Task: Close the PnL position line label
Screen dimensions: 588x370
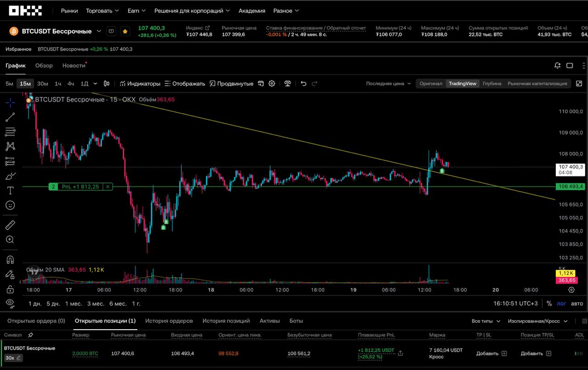Action: (x=107, y=187)
